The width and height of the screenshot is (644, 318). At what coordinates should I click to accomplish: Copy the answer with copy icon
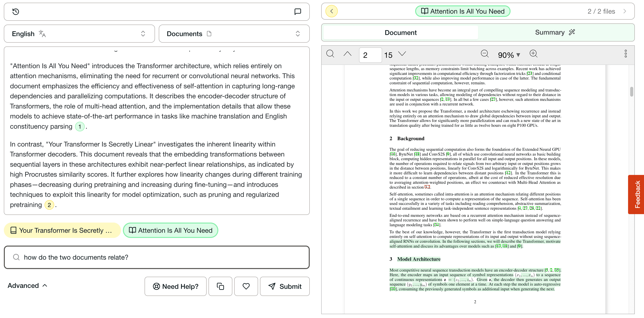click(220, 286)
